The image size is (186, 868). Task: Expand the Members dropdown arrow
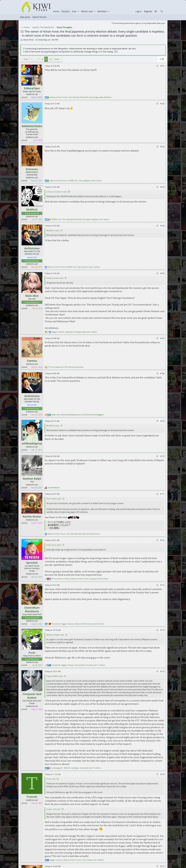[x=109, y=11]
